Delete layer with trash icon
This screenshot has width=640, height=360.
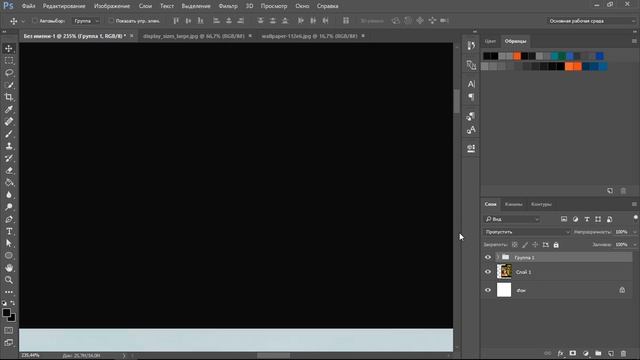point(623,353)
